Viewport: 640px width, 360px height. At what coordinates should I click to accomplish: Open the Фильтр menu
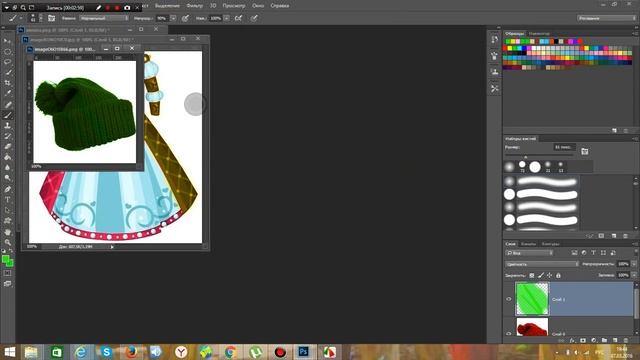click(194, 6)
